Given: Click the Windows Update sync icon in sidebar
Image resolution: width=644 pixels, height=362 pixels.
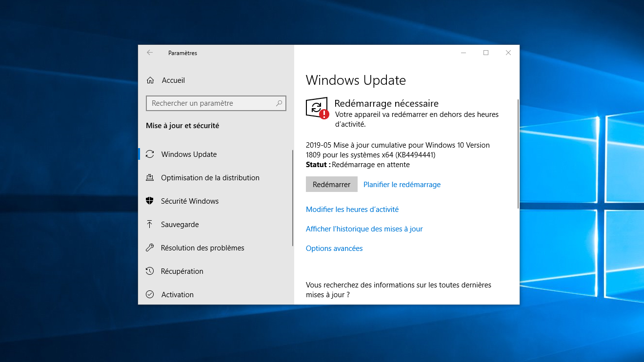Looking at the screenshot, I should [x=150, y=154].
